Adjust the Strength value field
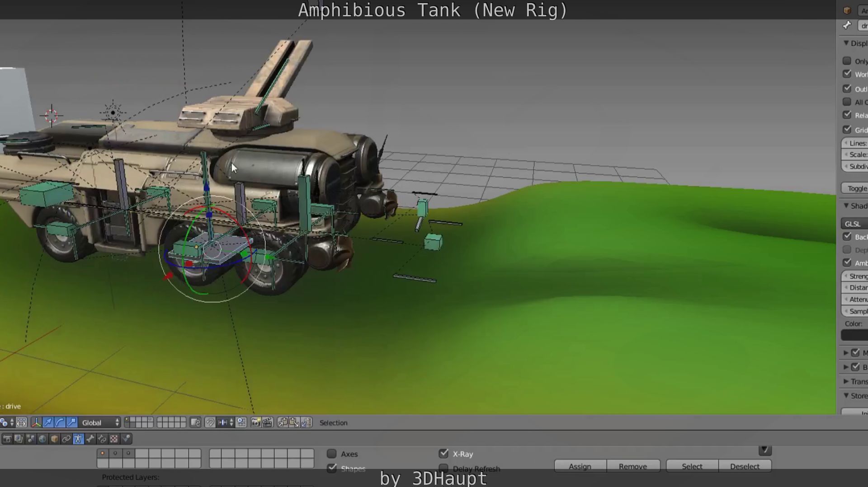Image resolution: width=868 pixels, height=487 pixels. tap(854, 276)
